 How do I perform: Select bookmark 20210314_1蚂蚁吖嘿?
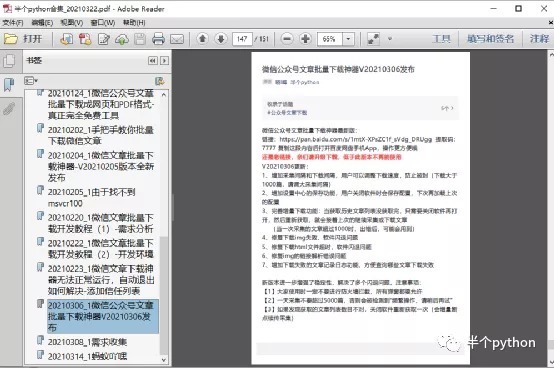[87, 356]
